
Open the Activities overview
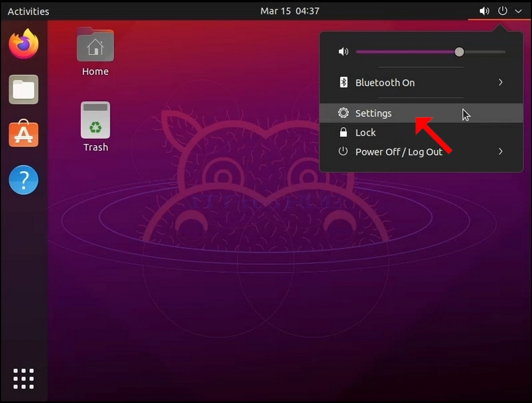tap(29, 11)
